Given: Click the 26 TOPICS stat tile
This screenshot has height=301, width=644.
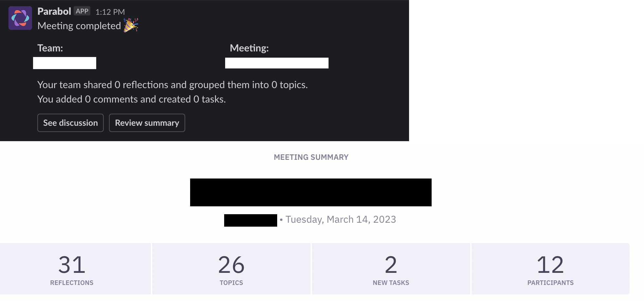Looking at the screenshot, I should tap(231, 269).
